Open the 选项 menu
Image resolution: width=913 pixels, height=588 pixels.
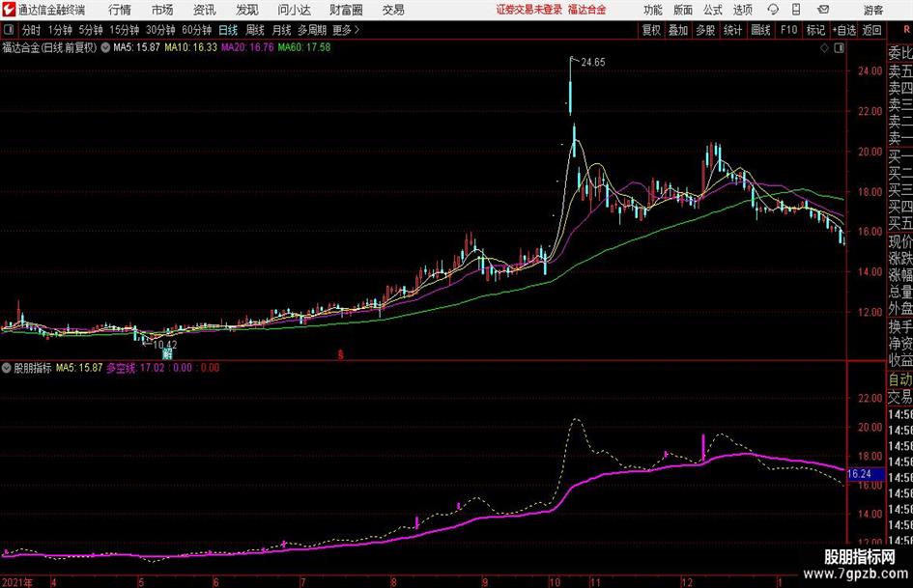(x=742, y=10)
